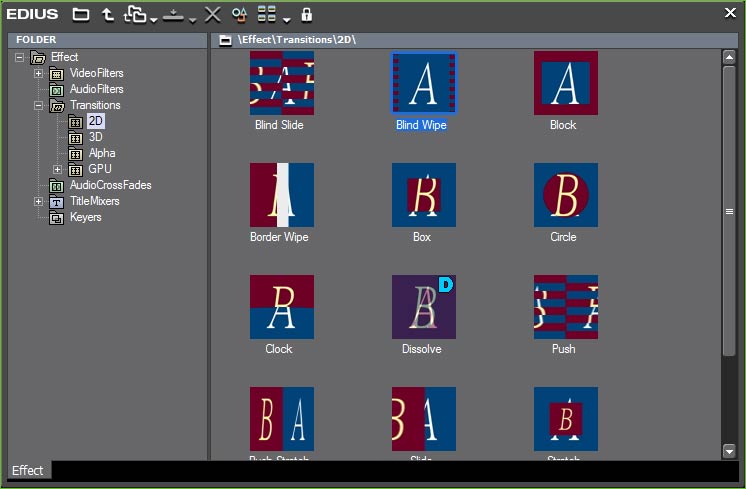The image size is (746, 489).
Task: Go up one folder level
Action: pyautogui.click(x=107, y=15)
